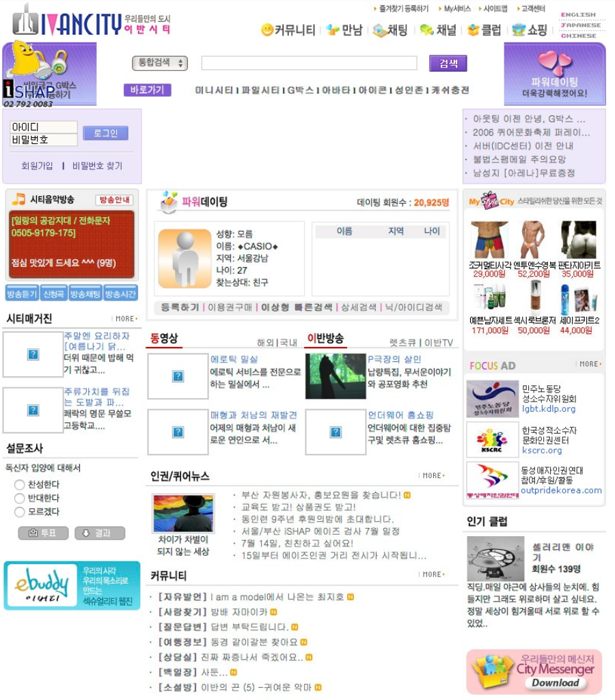Viewport: 615px width, 700px height.
Task: Select the 이반방송 tab
Action: 325,338
